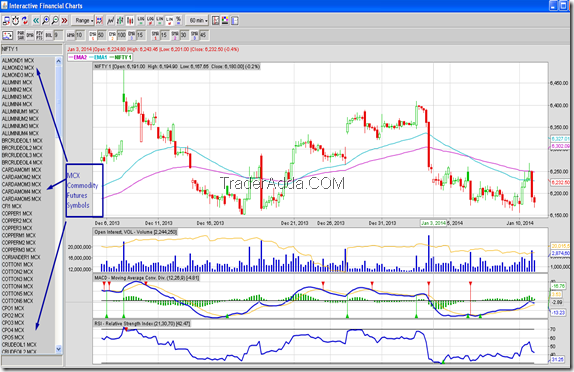Open the color palette settings icon
The image size is (574, 372).
(225, 20)
